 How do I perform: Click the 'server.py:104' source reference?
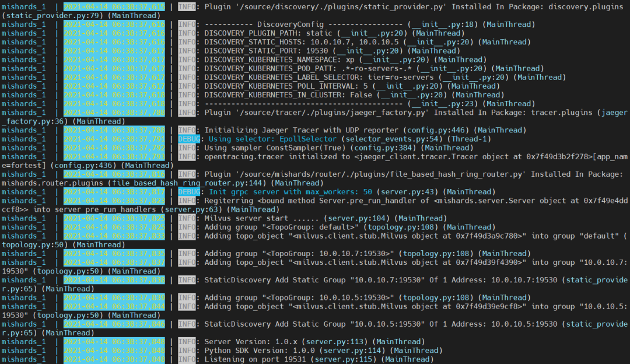pos(356,219)
